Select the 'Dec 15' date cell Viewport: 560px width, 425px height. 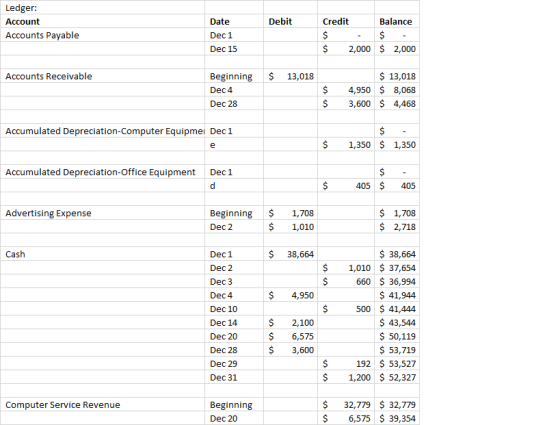coord(234,49)
